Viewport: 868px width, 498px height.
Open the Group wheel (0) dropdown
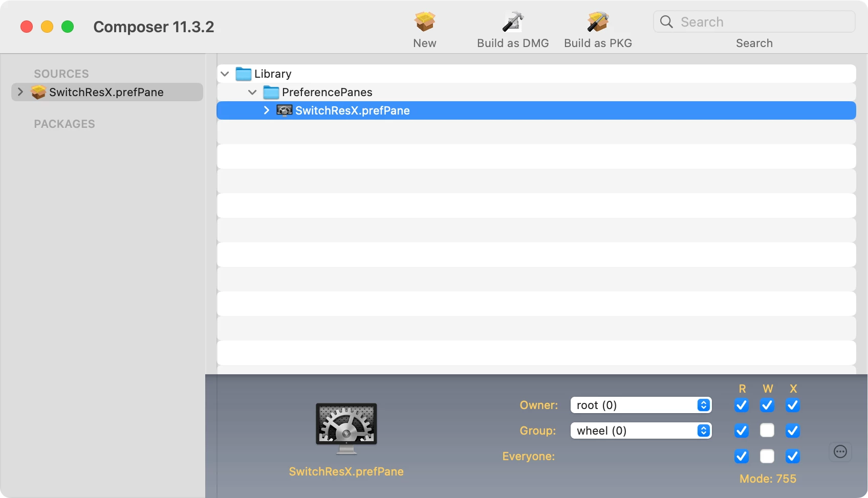pyautogui.click(x=641, y=431)
